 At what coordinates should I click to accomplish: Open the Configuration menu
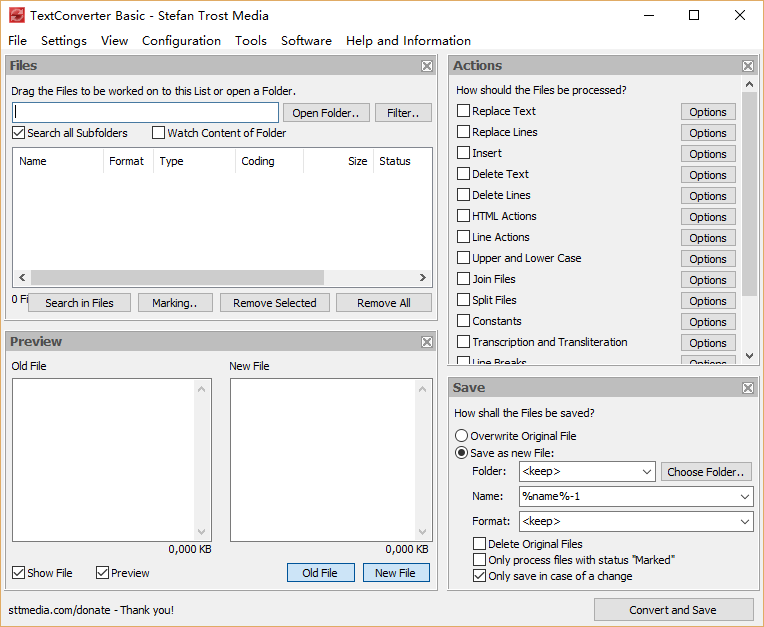pyautogui.click(x=181, y=40)
